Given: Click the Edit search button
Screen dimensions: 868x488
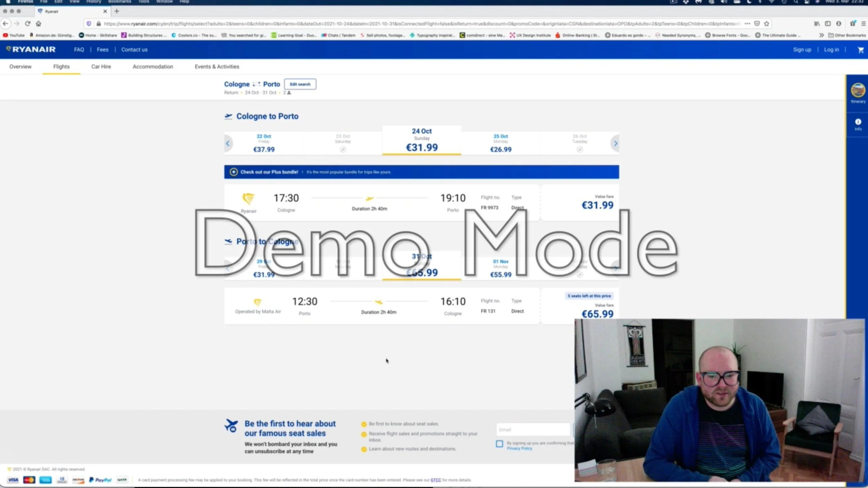Looking at the screenshot, I should (x=300, y=84).
